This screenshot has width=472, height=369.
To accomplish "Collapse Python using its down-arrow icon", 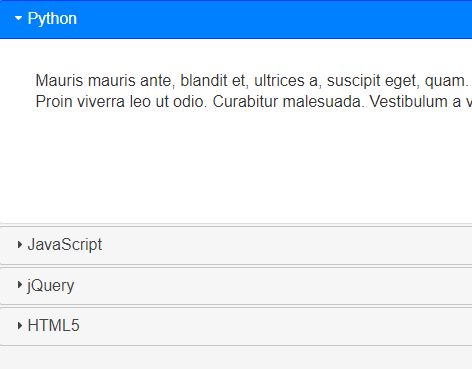I will [x=18, y=18].
